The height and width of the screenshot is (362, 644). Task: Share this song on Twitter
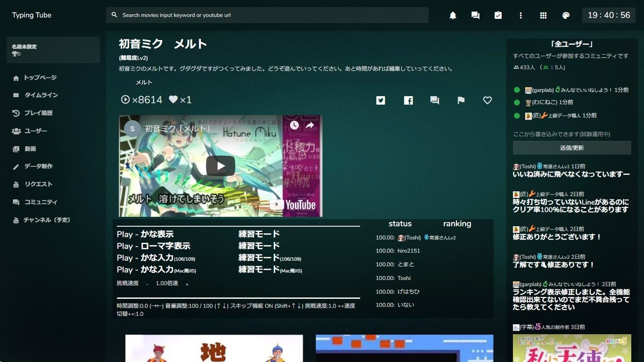coord(380,100)
